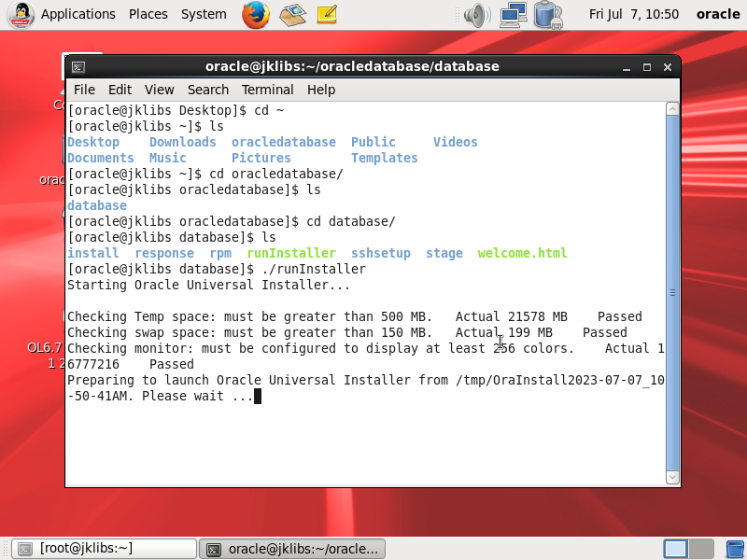The height and width of the screenshot is (560, 747).
Task: Close the terminal window
Action: pos(668,67)
